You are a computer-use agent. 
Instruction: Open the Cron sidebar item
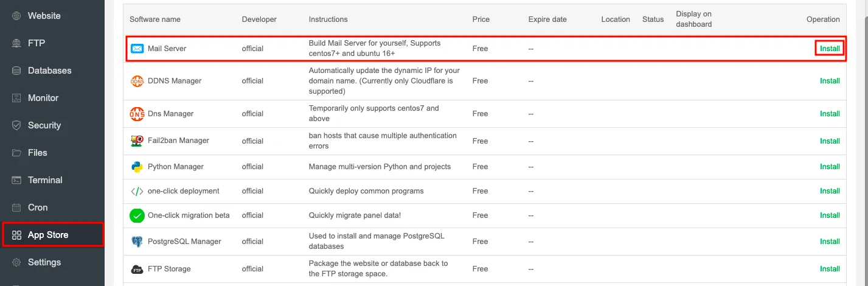point(38,208)
